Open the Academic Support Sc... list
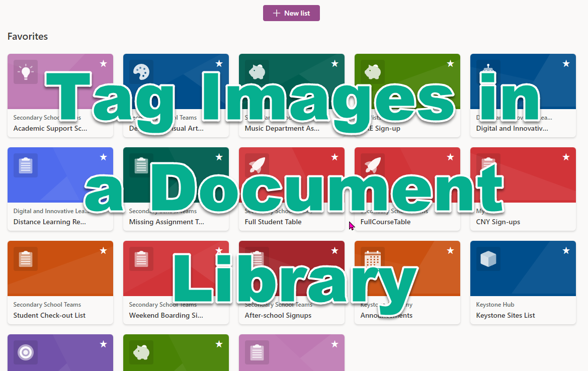This screenshot has width=588, height=371. click(x=50, y=128)
